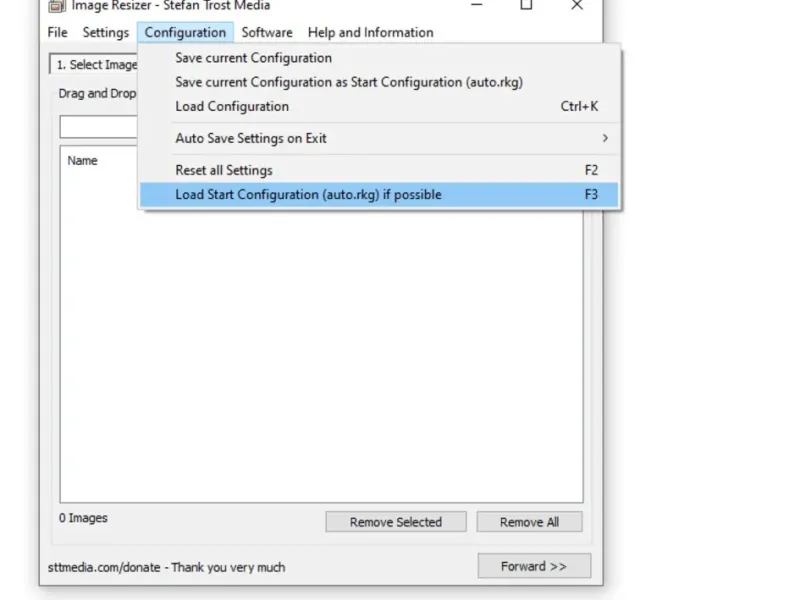Click the Remove Selected button

coord(396,522)
